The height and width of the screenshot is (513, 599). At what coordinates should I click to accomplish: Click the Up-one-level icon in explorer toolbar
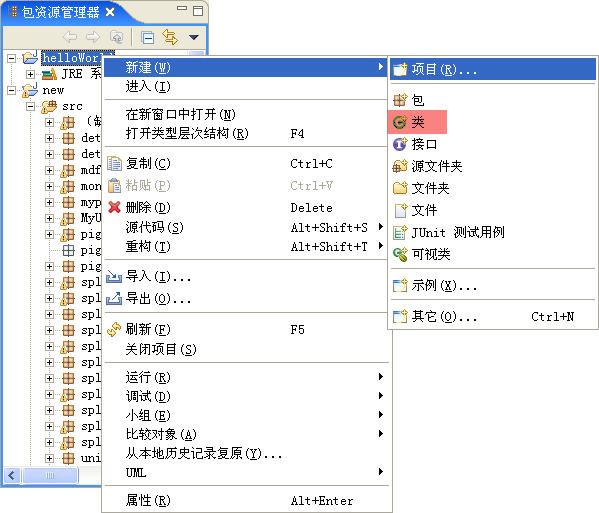tap(116, 37)
